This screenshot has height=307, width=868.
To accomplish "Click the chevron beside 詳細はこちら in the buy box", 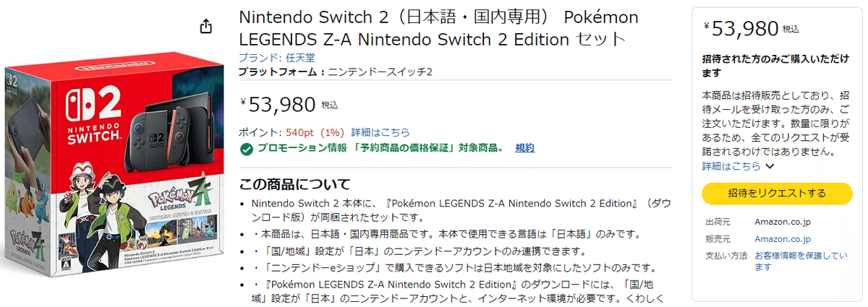I will [770, 166].
